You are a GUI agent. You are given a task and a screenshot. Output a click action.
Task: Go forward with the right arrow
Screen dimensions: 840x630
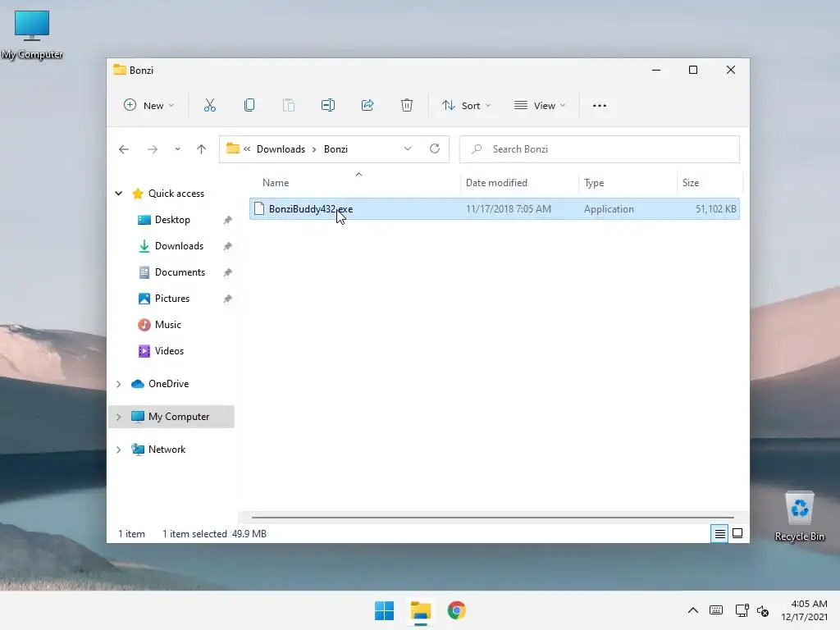click(153, 149)
